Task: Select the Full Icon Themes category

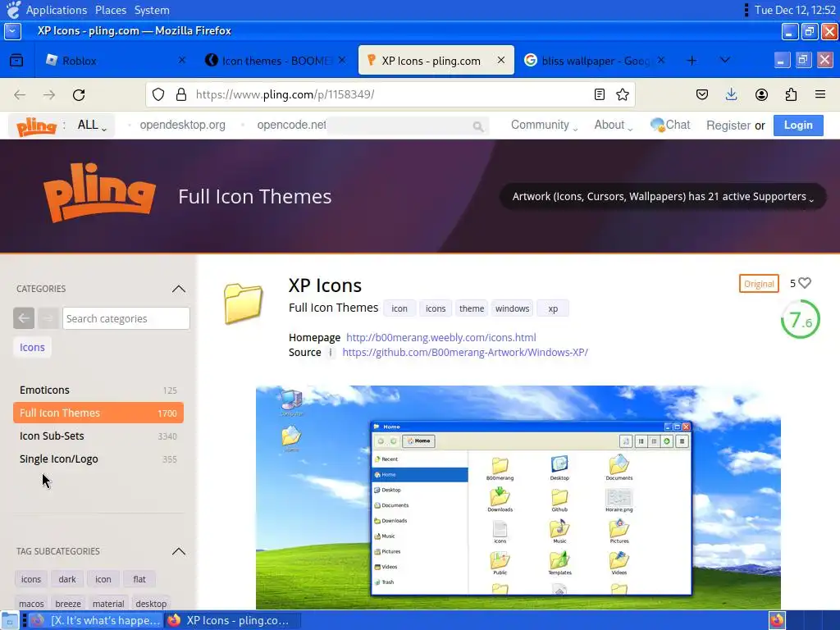Action: [x=98, y=413]
